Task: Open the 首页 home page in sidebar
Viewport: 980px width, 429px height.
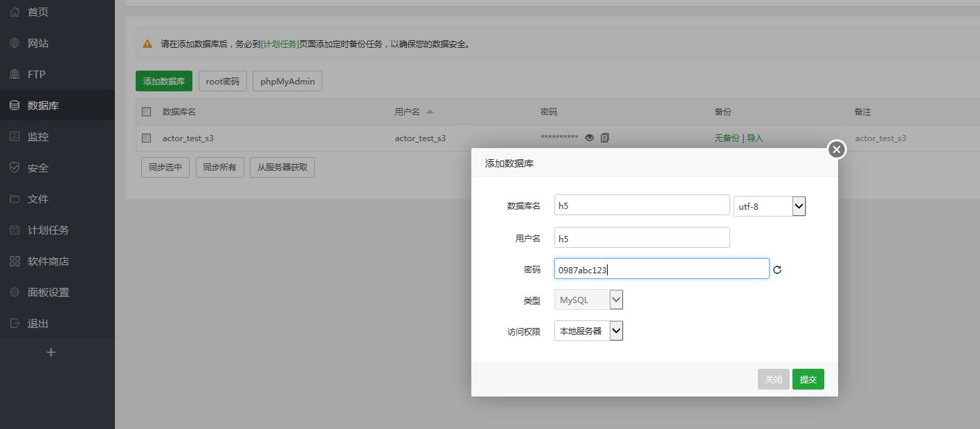Action: pos(38,12)
